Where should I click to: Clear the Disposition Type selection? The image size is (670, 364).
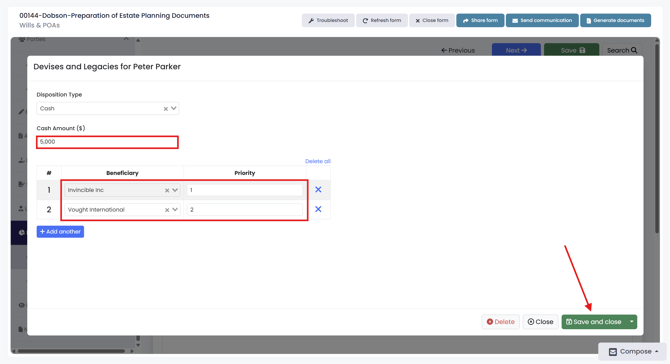165,109
